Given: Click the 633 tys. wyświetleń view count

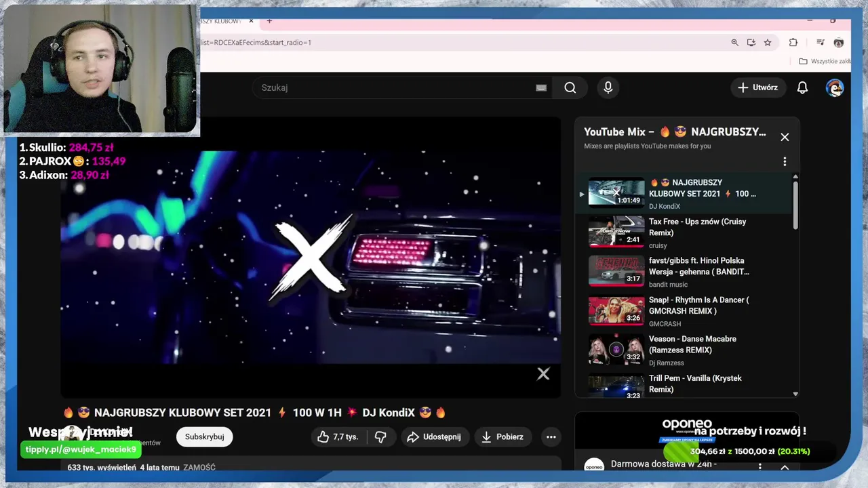Looking at the screenshot, I should tap(102, 468).
